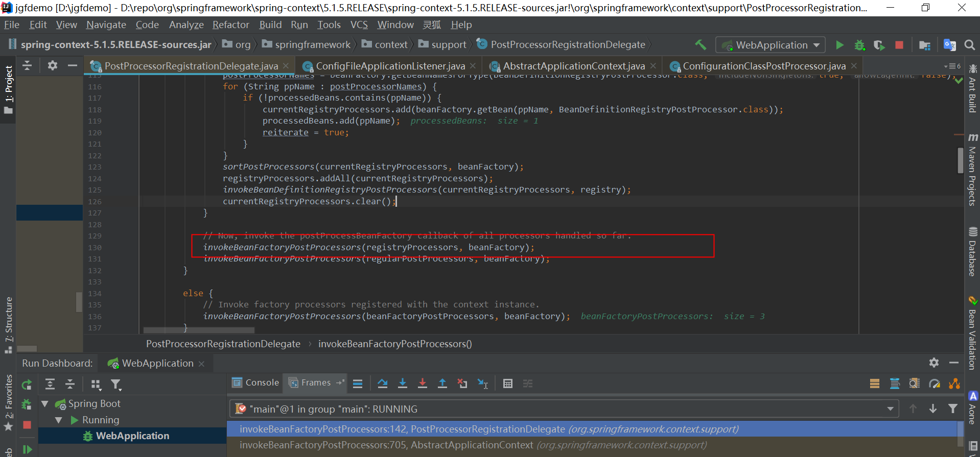
Task: Click the Trace Current Stream Chain icon
Action: click(528, 383)
